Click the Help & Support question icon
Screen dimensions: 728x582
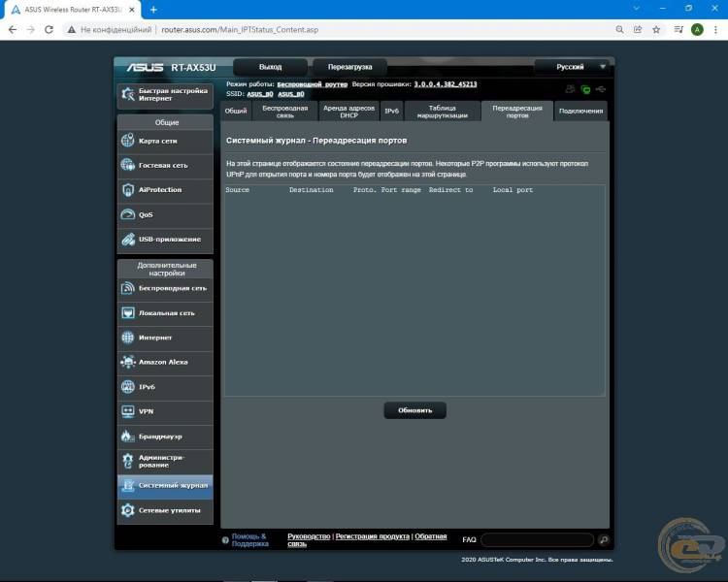click(225, 540)
